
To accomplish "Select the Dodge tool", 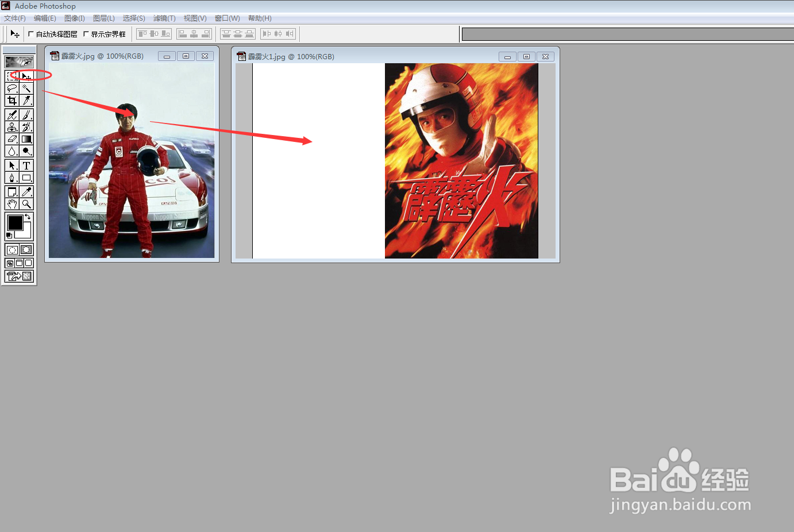I will [26, 151].
